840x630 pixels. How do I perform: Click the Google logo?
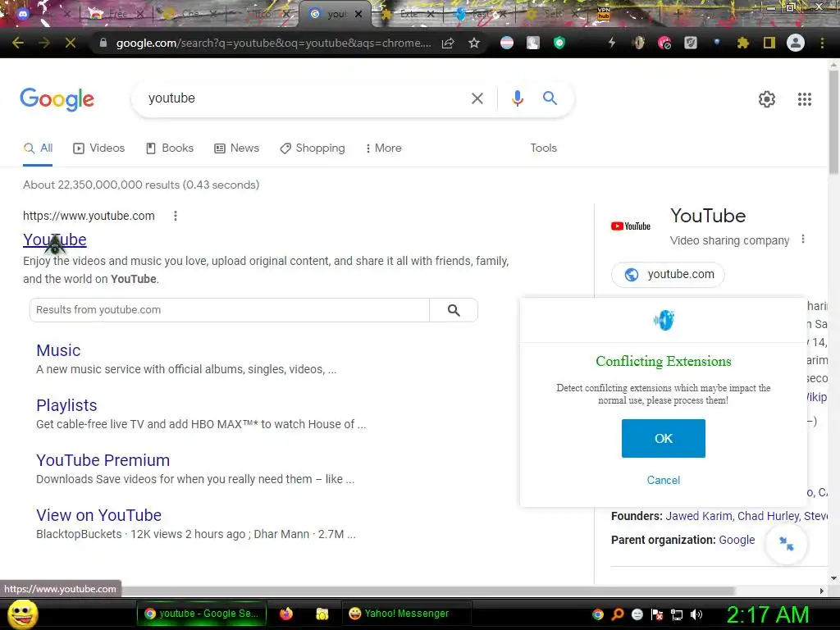(x=57, y=99)
